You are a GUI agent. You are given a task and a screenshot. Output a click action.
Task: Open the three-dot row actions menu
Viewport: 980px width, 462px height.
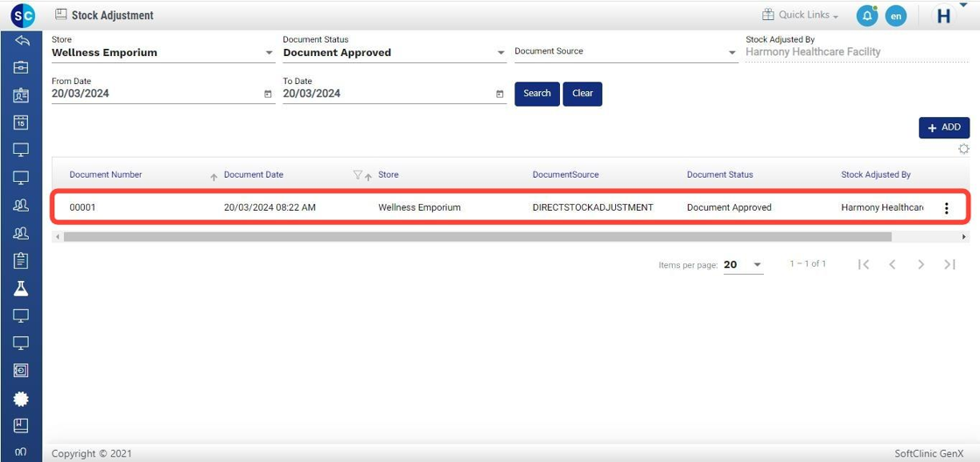946,208
